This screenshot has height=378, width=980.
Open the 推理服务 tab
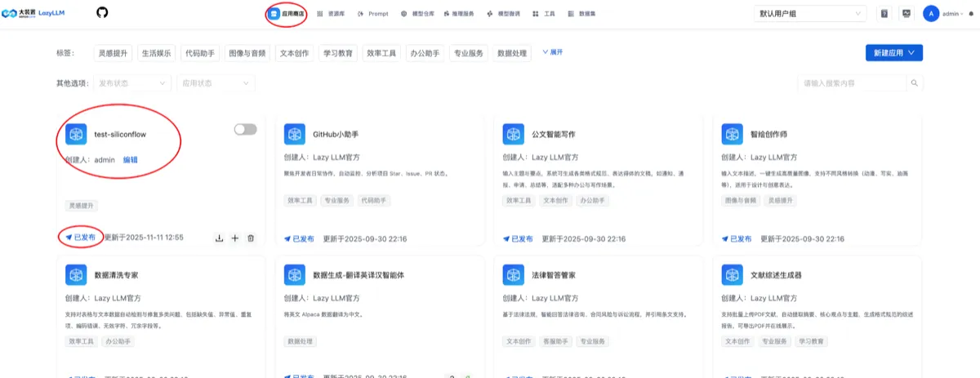[x=457, y=14]
